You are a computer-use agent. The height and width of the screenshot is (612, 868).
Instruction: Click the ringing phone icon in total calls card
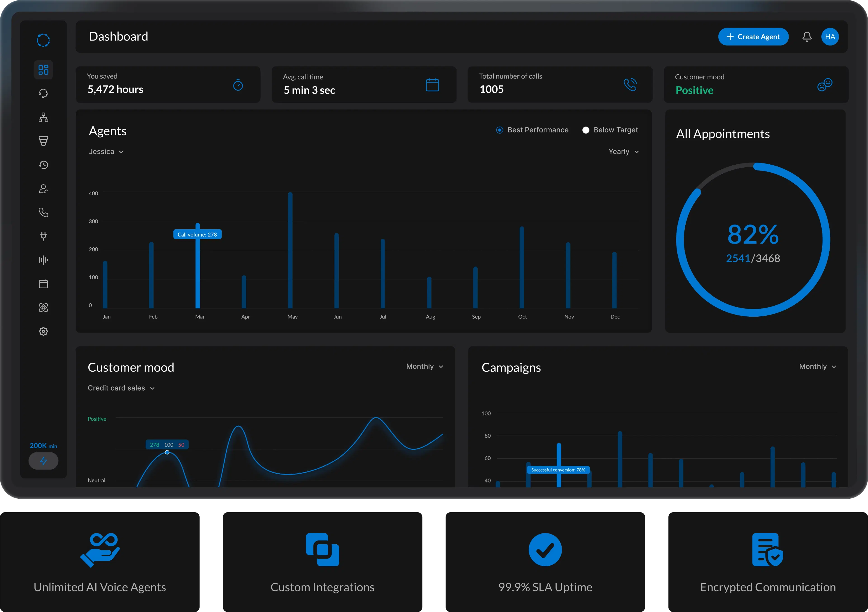click(630, 84)
